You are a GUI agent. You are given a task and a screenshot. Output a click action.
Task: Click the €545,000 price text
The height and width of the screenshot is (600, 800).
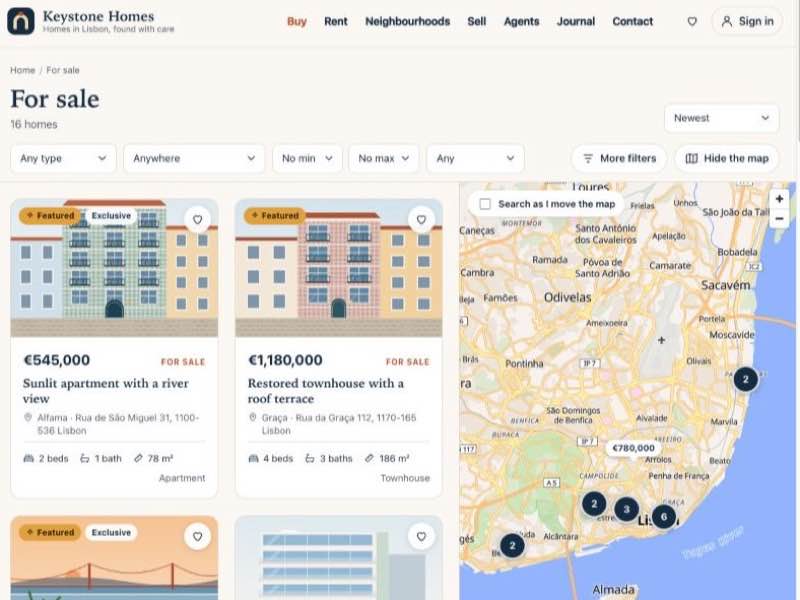[x=57, y=360]
